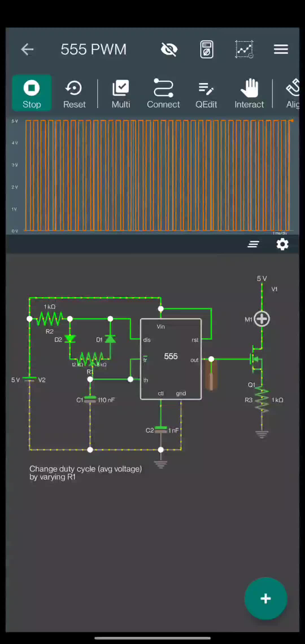Select the Align tool
Screen dimensions: 305x644
click(293, 93)
